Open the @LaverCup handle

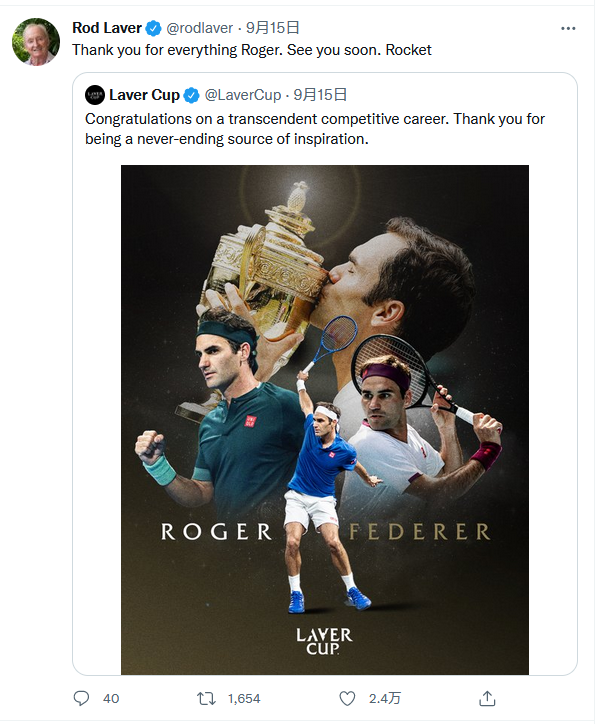243,95
